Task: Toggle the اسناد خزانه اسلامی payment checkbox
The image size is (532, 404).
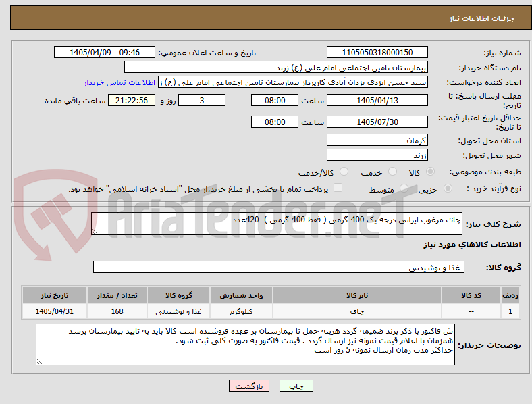Action: pos(338,188)
